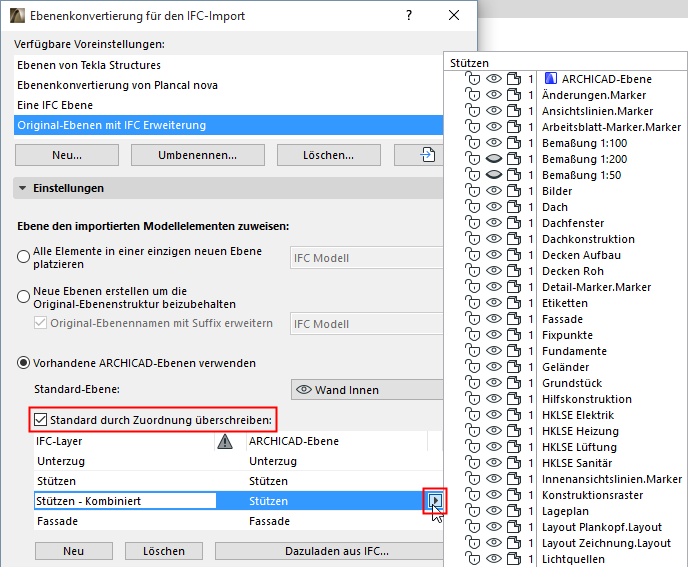Toggle visibility eye of Bemaßung 1:200 layer
The width and height of the screenshot is (688, 567).
click(x=494, y=159)
